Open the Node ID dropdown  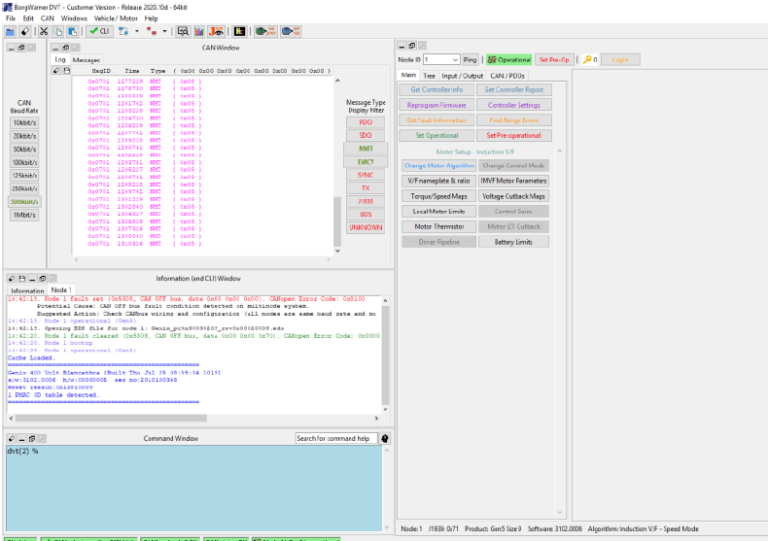pyautogui.click(x=456, y=60)
